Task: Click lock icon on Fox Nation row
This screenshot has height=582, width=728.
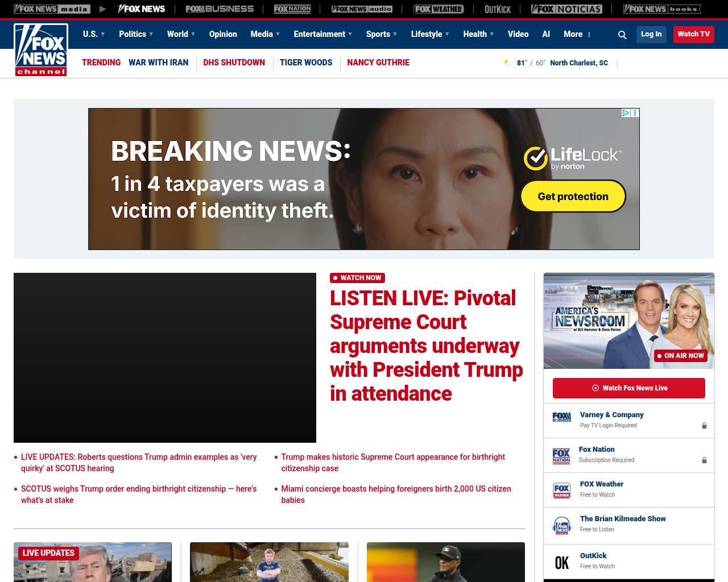Action: tap(704, 460)
